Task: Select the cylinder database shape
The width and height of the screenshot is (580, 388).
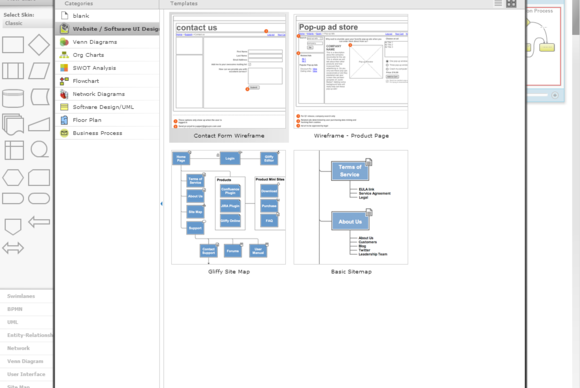Action: [13, 98]
